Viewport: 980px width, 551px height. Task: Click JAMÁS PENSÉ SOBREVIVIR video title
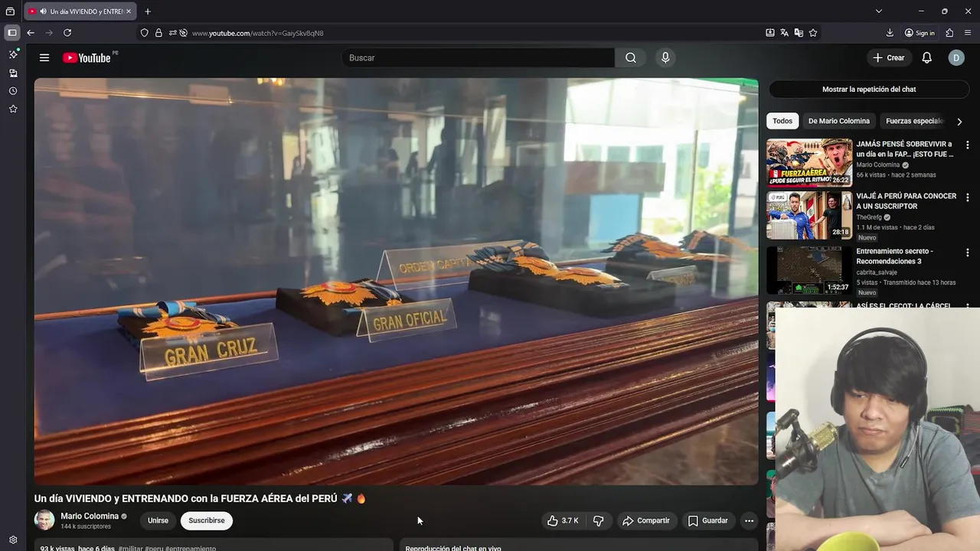[904, 148]
